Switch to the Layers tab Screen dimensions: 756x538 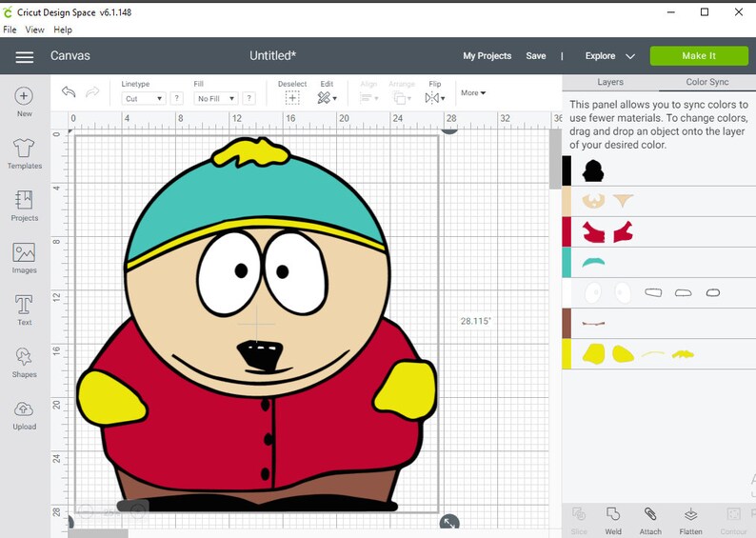pos(610,82)
